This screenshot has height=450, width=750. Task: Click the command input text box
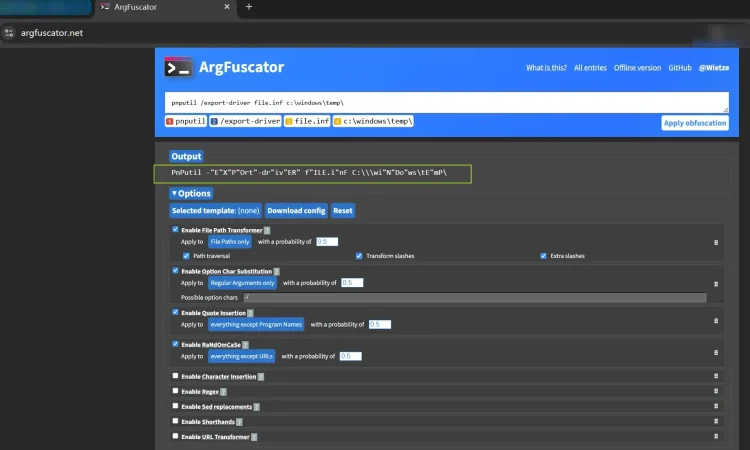pyautogui.click(x=447, y=103)
